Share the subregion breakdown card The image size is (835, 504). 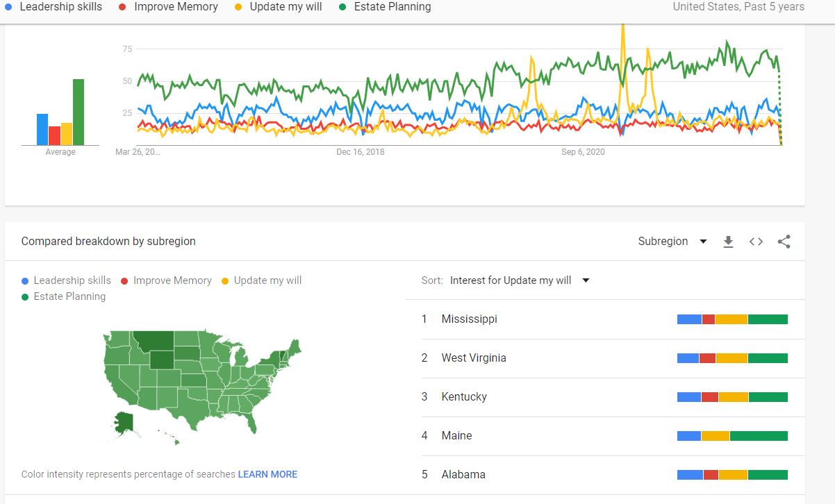tap(784, 242)
